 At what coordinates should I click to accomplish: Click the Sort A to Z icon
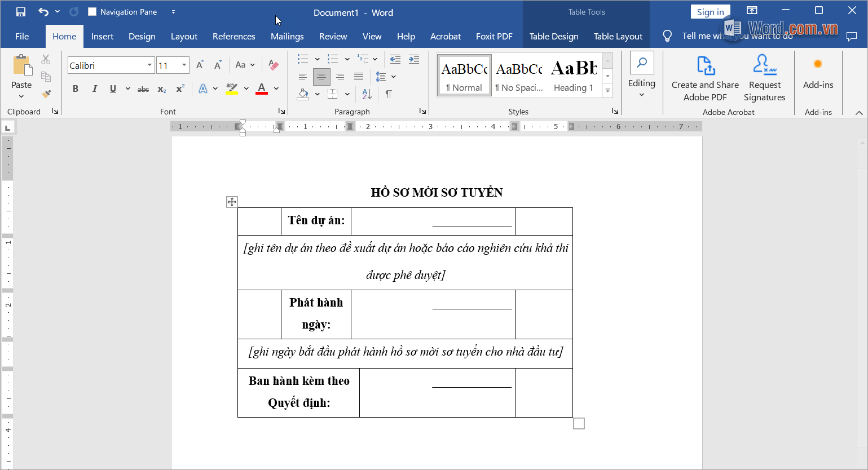pyautogui.click(x=367, y=94)
